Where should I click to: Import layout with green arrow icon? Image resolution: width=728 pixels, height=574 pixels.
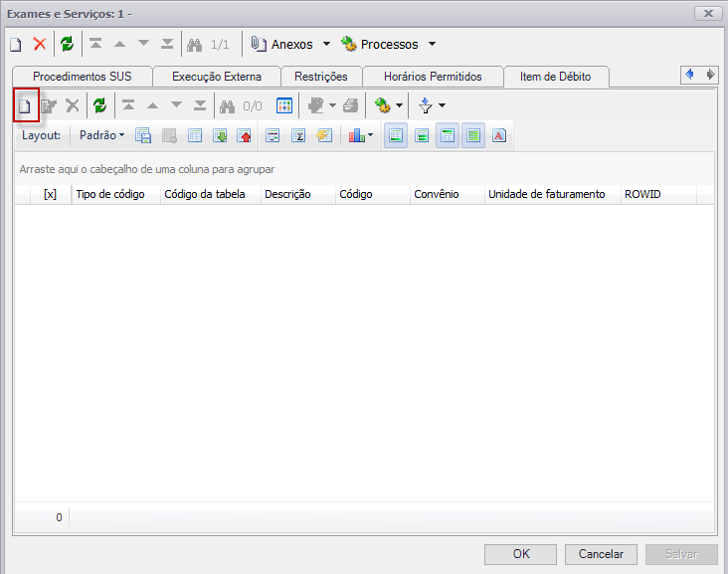point(220,135)
